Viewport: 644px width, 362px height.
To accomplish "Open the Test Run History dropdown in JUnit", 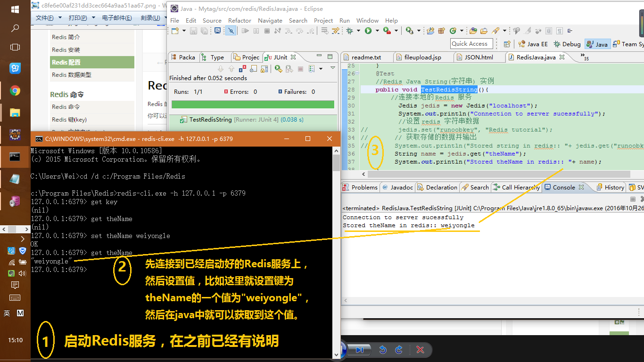I will point(320,69).
